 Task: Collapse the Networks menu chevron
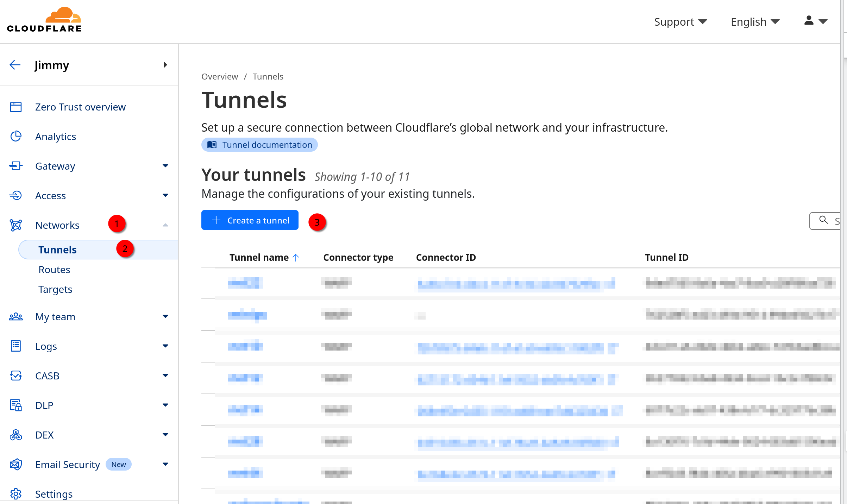(x=165, y=225)
